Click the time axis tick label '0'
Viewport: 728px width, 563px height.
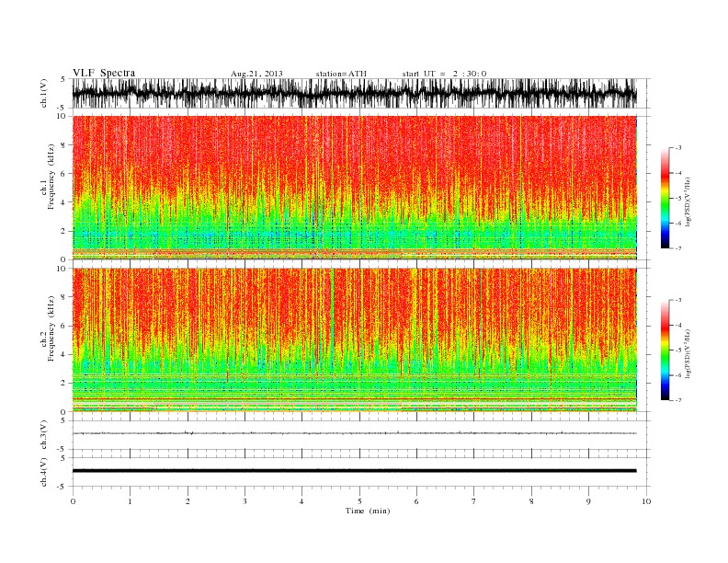(73, 501)
